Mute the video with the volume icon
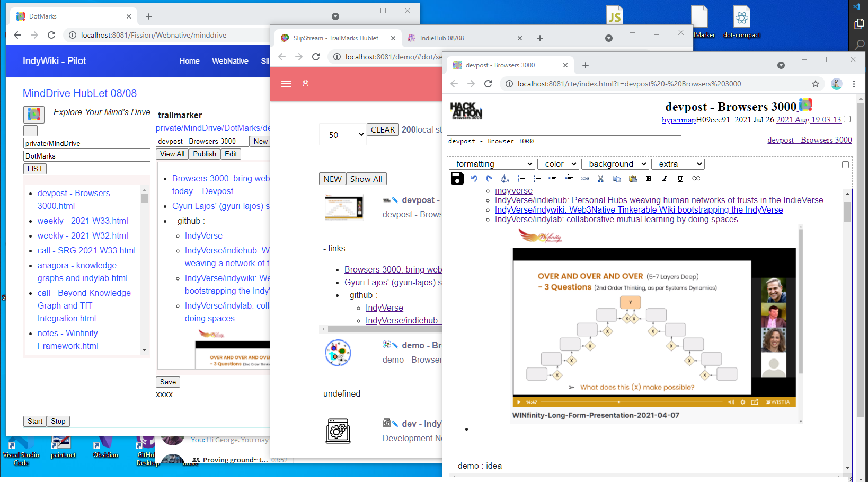This screenshot has height=482, width=868. pyautogui.click(x=731, y=402)
